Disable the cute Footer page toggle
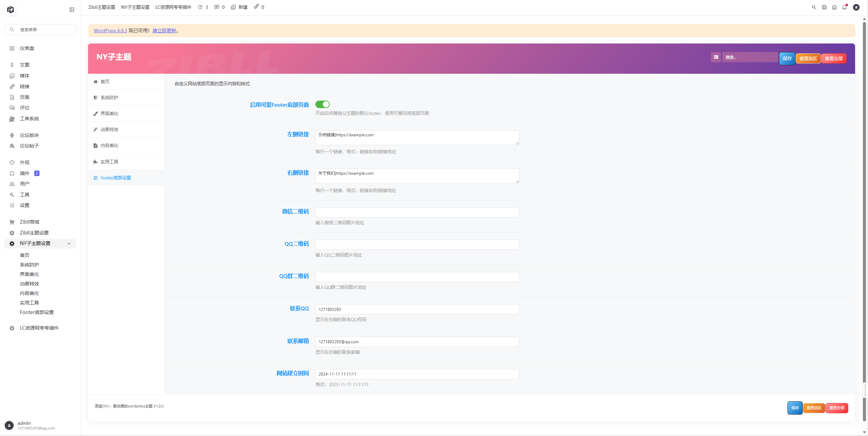Viewport: 868px width, 436px height. pos(322,104)
